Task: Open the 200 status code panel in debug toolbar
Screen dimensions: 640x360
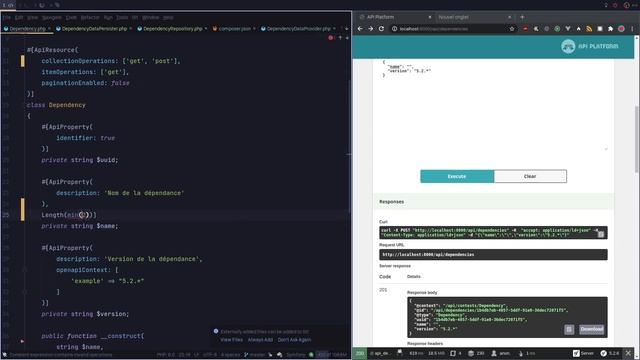Action: [360, 353]
